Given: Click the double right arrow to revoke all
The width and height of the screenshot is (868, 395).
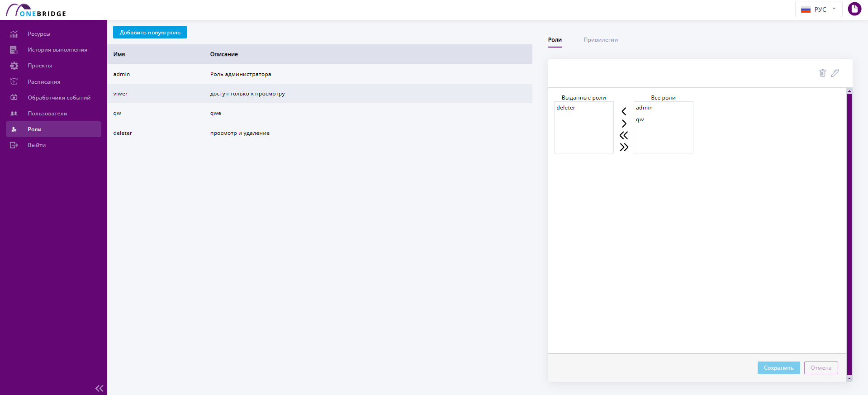Looking at the screenshot, I should point(624,147).
